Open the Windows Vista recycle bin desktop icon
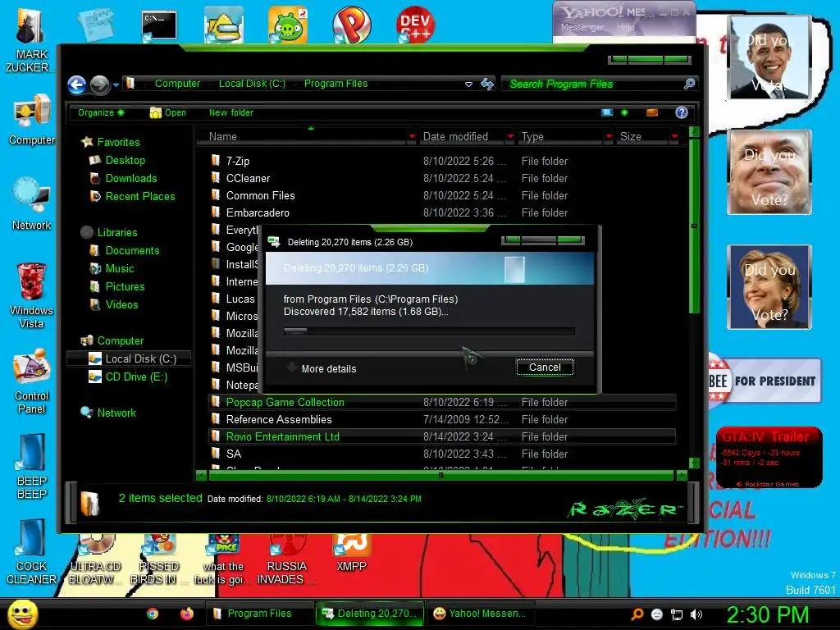This screenshot has height=630, width=840. tap(31, 295)
